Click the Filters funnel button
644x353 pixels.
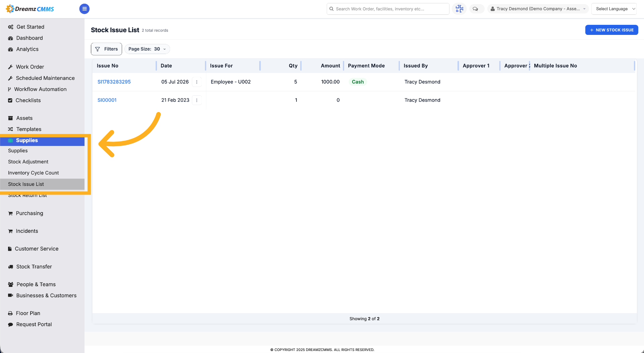pyautogui.click(x=106, y=49)
